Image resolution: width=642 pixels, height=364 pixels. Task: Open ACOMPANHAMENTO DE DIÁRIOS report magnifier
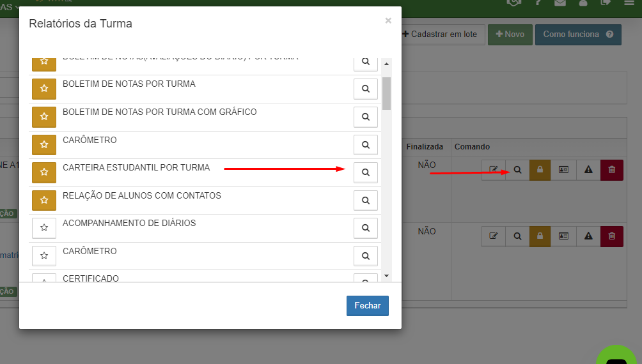coord(366,228)
